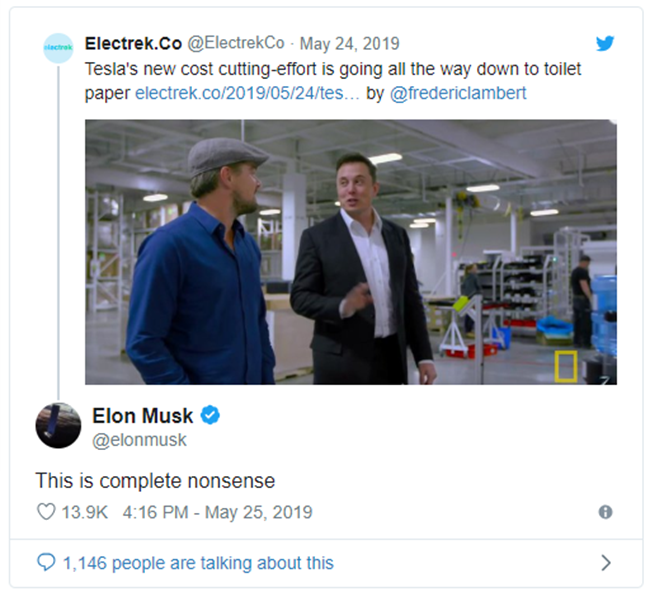
Task: Click the speech bubble replies icon
Action: (x=46, y=563)
